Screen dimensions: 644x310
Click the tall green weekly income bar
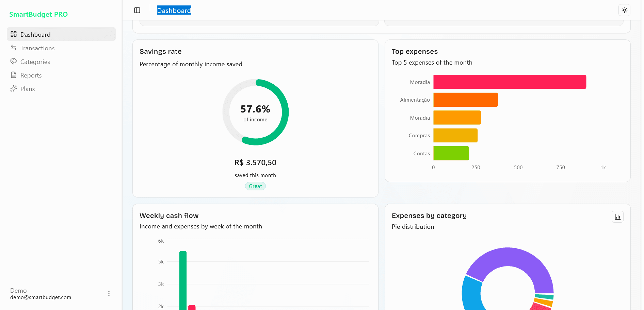183,280
